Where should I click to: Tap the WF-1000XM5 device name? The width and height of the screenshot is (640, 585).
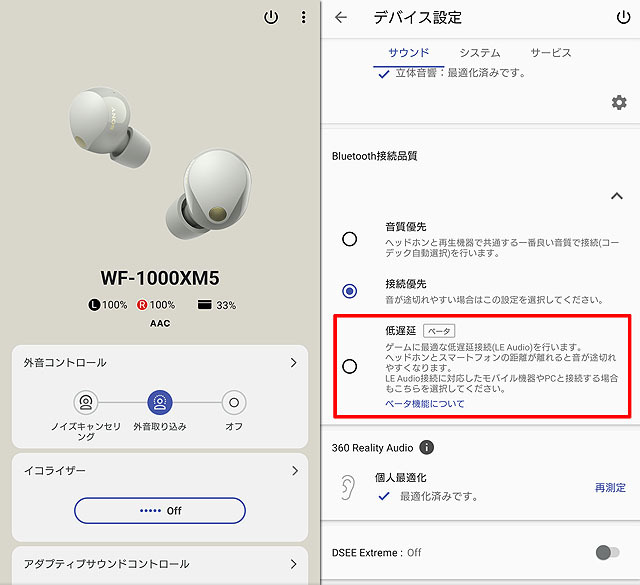[x=160, y=278]
